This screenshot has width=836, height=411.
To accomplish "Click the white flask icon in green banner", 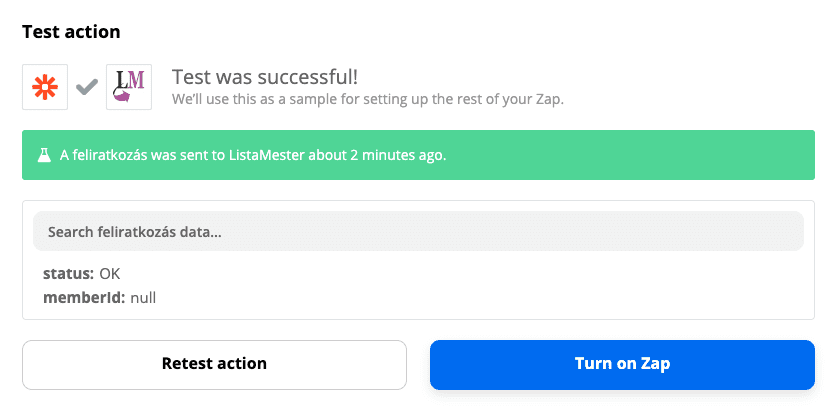I will point(44,155).
